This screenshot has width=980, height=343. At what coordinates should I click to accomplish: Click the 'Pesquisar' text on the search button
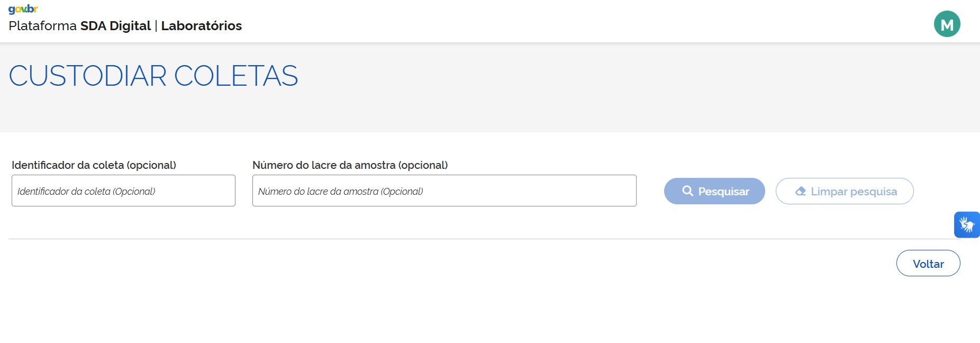[723, 192]
